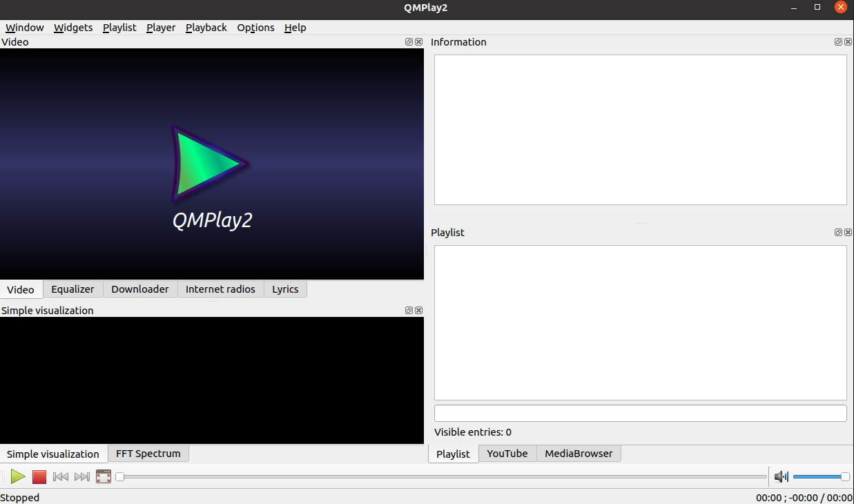Viewport: 854px width, 504px height.
Task: Float the Video dock panel
Action: [409, 42]
